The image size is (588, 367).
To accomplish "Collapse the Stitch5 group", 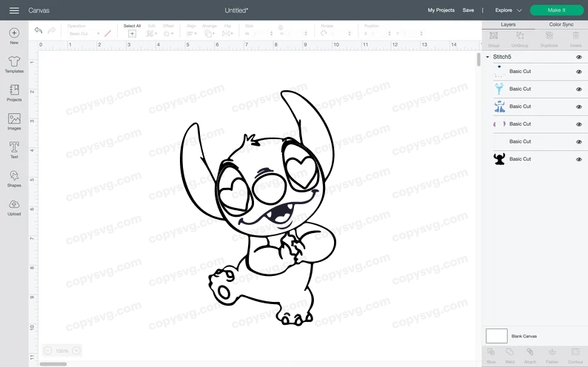I will (x=487, y=57).
